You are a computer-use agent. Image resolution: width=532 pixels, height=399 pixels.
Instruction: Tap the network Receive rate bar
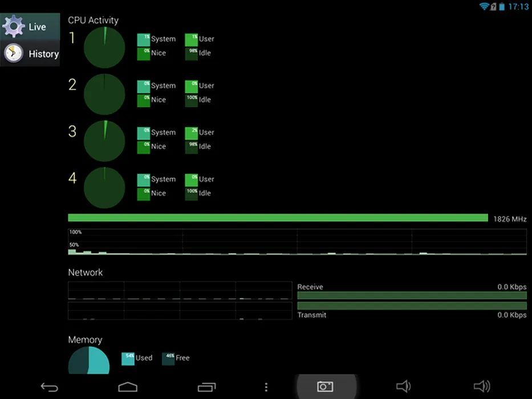412,295
